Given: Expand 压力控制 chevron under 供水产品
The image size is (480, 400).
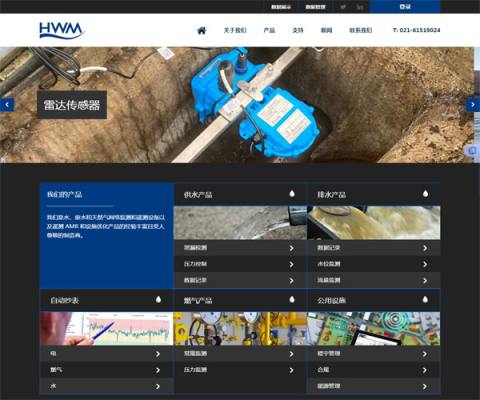Looking at the screenshot, I should 292,264.
